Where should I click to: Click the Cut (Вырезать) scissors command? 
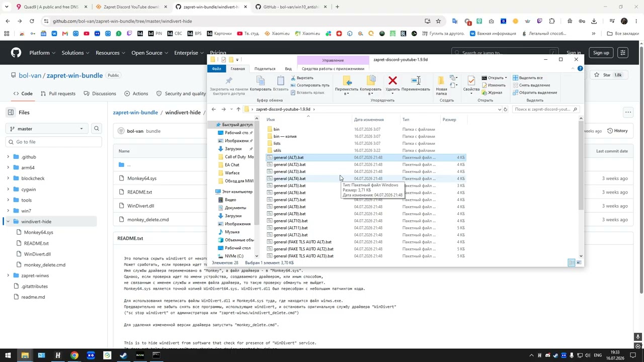(301, 78)
